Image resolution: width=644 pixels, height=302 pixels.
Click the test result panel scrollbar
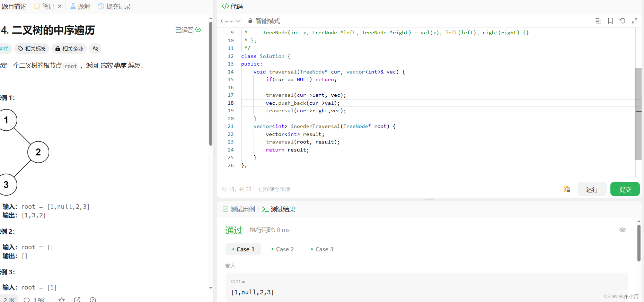click(639, 243)
